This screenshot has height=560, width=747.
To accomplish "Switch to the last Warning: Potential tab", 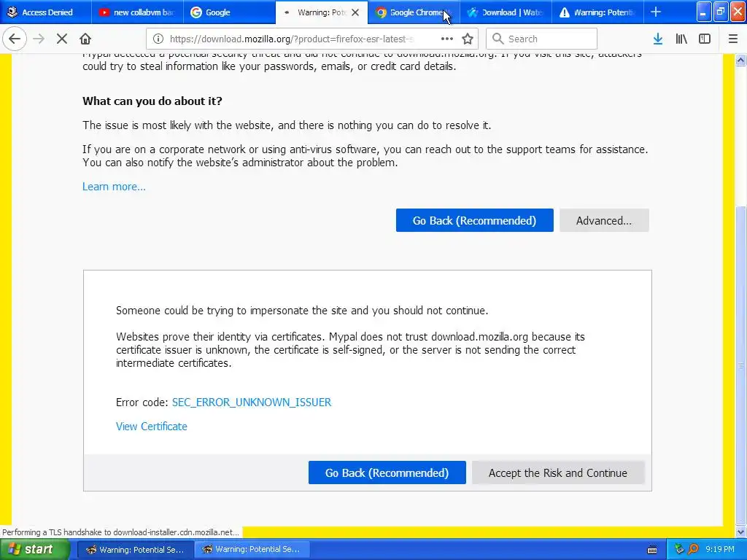I will pos(597,12).
